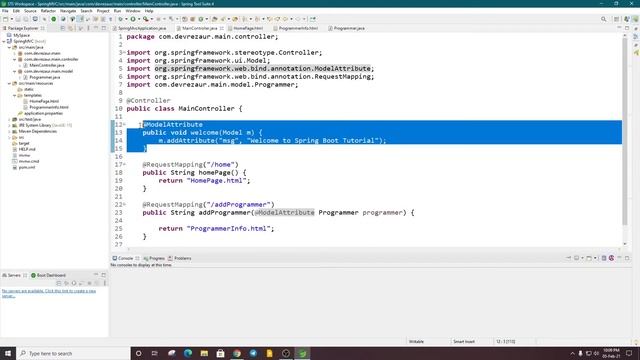Fold the welcome method at line 12
Image resolution: width=640 pixels, height=360 pixels.
tap(124, 124)
